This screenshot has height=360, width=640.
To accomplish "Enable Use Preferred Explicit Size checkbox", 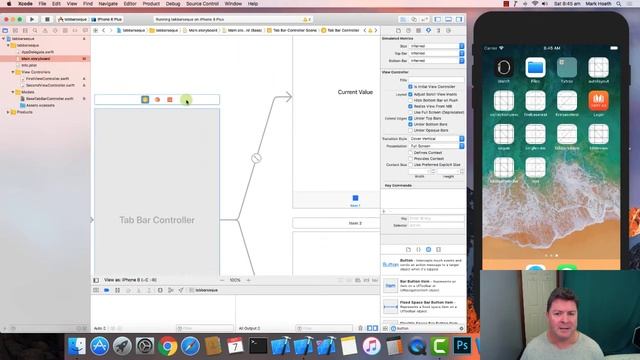I will [x=410, y=164].
